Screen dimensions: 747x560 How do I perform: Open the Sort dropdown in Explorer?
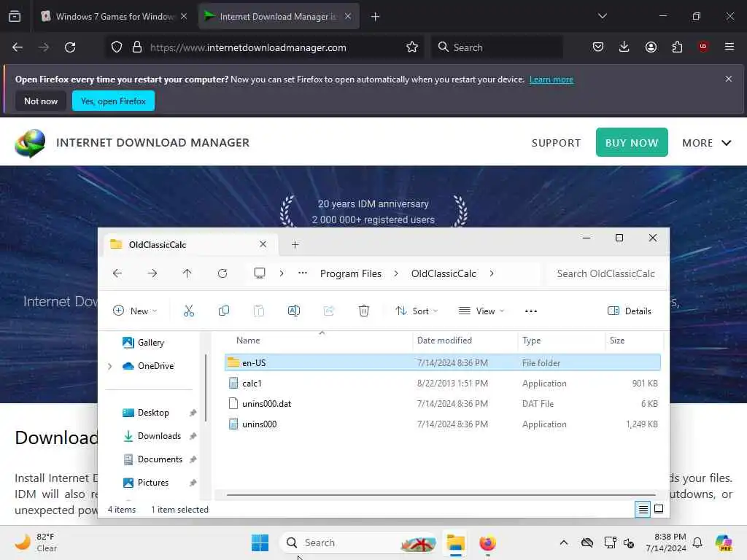pyautogui.click(x=417, y=311)
